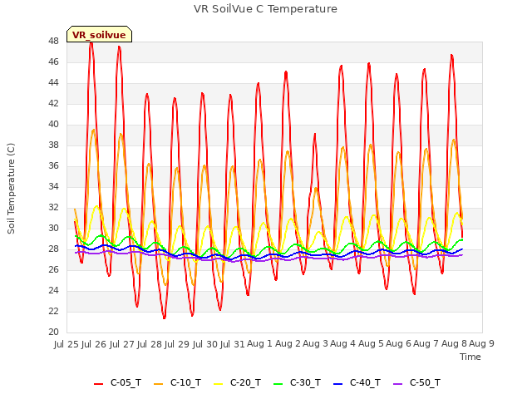Click the Time axis label
Viewport: 532px width, 399px height.
coord(470,357)
